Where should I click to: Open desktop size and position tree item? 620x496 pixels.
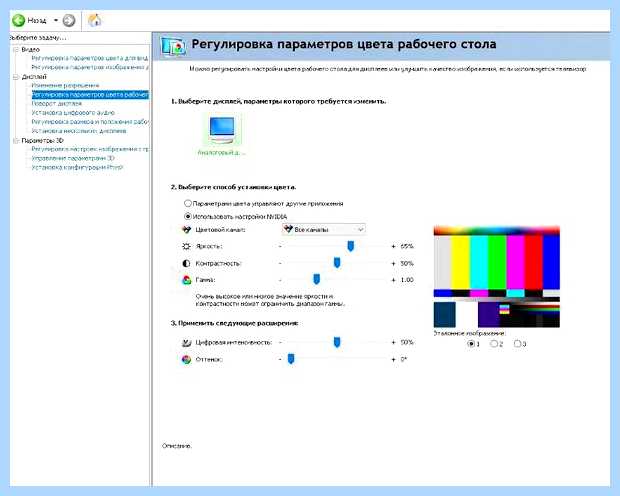pos(90,122)
